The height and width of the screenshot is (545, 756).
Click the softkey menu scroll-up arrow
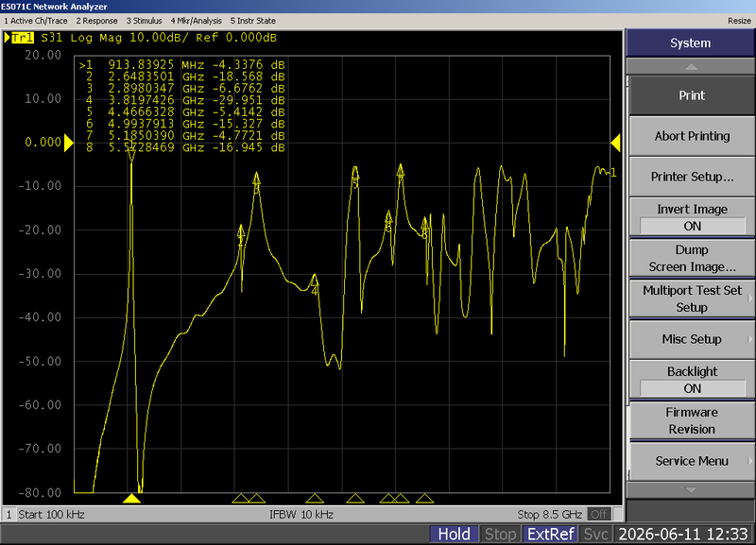point(691,66)
